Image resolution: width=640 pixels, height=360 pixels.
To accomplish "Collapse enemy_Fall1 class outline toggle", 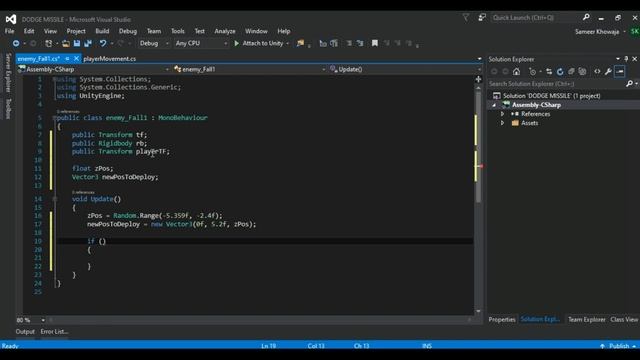I will (x=54, y=118).
